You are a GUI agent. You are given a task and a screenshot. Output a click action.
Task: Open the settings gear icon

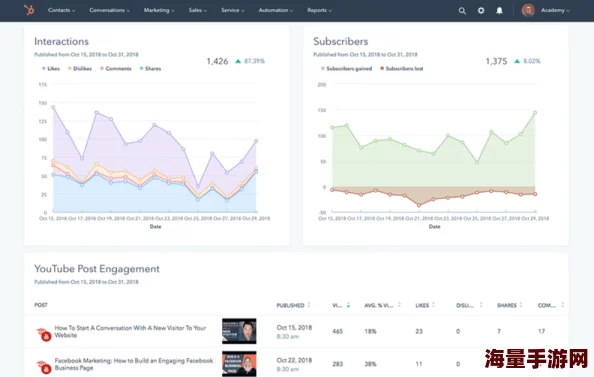click(481, 11)
